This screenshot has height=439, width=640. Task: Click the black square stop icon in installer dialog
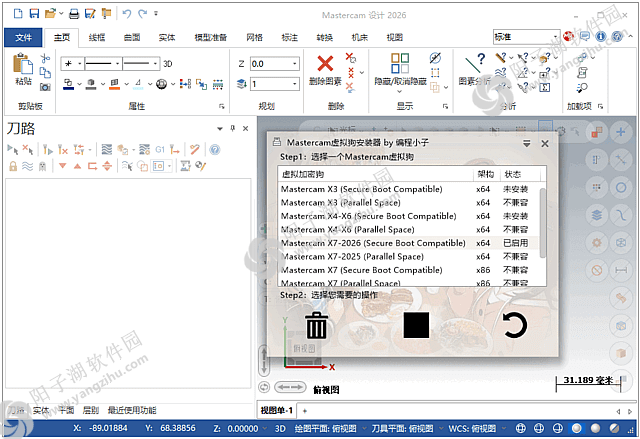coord(416,325)
